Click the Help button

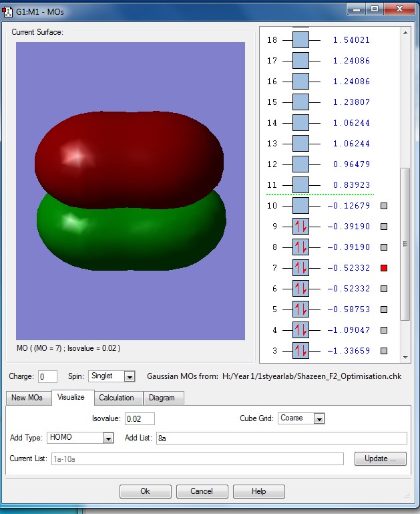pos(259,491)
